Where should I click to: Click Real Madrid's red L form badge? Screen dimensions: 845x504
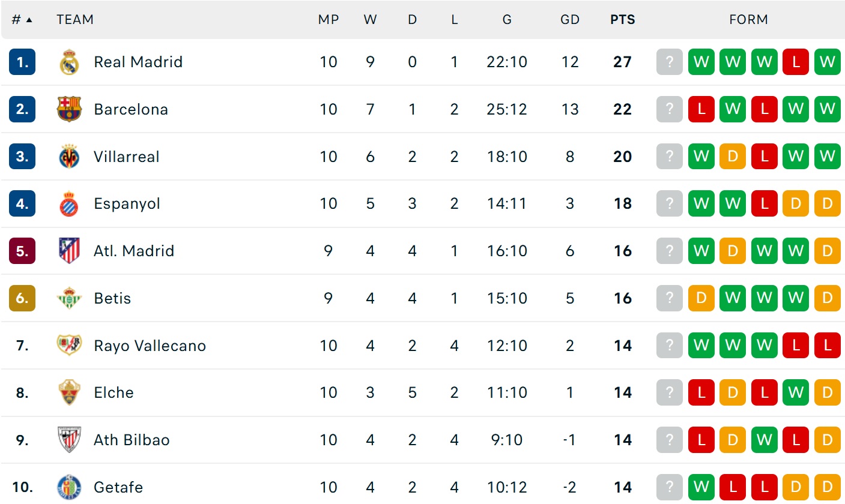click(796, 62)
